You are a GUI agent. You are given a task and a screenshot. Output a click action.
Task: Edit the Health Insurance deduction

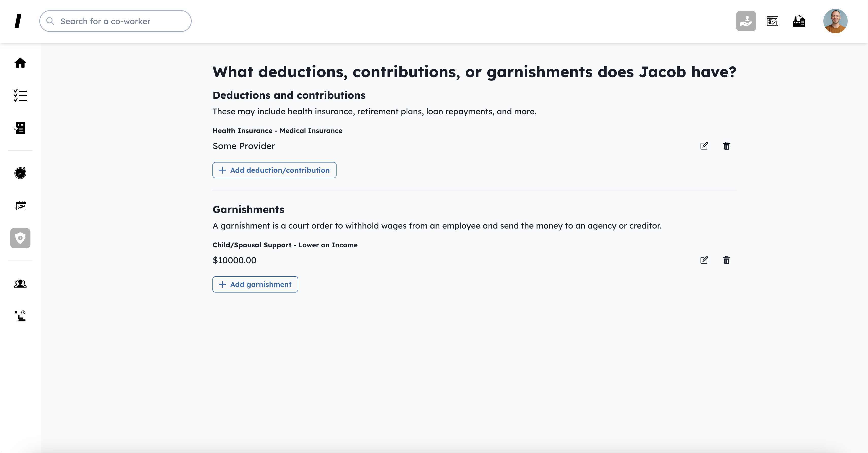(x=704, y=146)
